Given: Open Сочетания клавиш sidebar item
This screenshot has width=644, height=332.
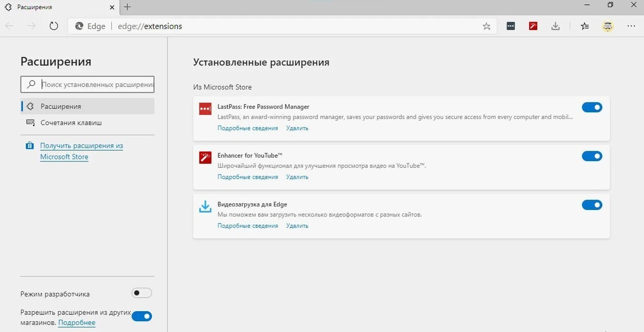Looking at the screenshot, I should (87, 122).
